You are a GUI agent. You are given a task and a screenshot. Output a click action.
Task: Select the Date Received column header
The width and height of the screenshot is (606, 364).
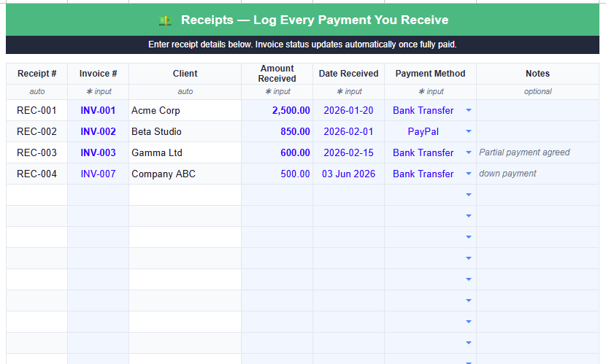(348, 74)
